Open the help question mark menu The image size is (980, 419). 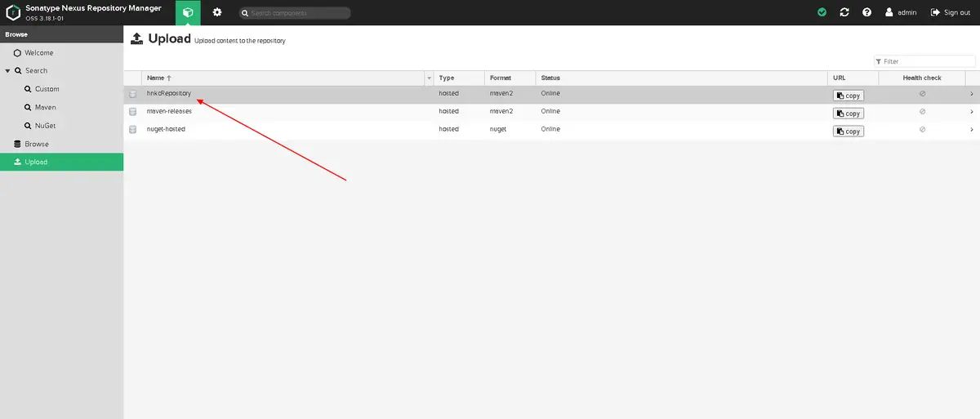(866, 12)
